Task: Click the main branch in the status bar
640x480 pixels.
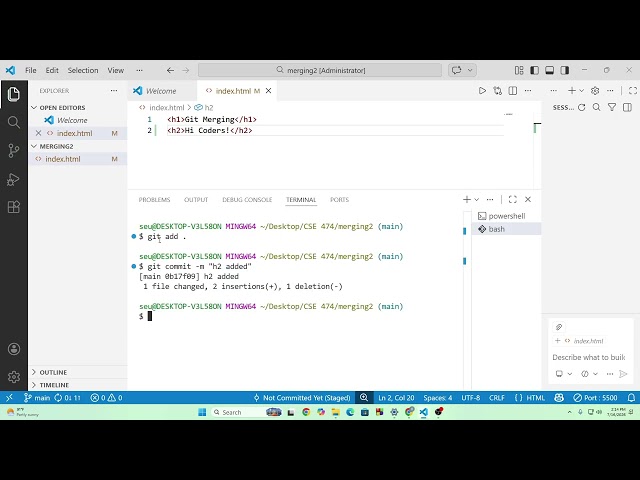Action: 37,398
